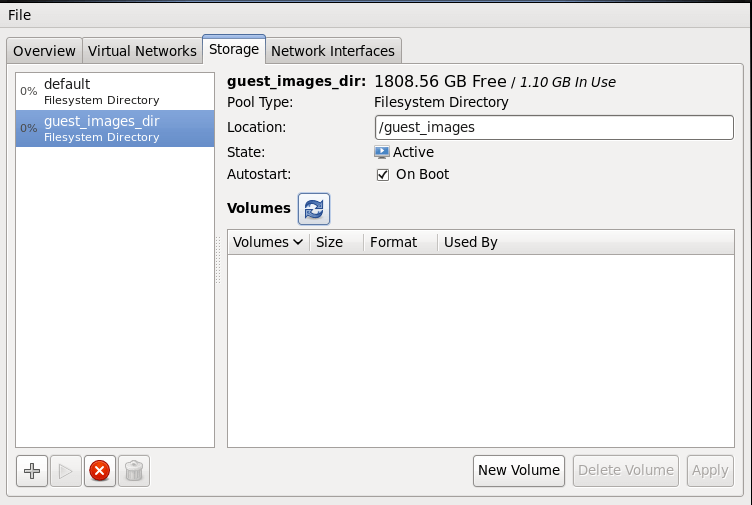Click the delete pool trash icon
The height and width of the screenshot is (505, 752).
[134, 471]
